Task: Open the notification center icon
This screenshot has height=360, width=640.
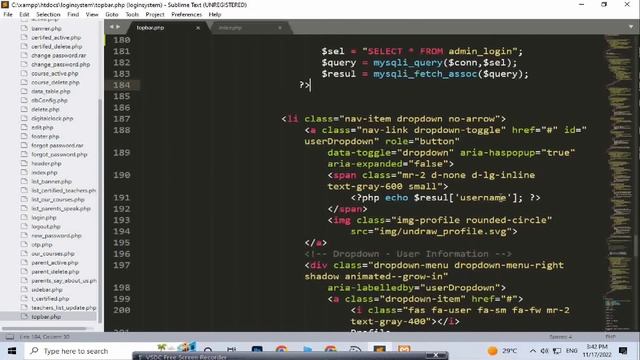Action: click(x=623, y=351)
